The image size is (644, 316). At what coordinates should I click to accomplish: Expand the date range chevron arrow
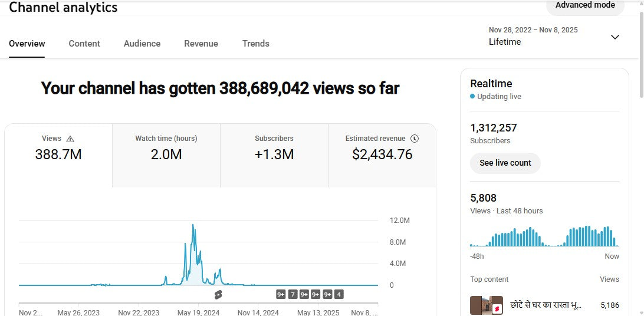[615, 37]
